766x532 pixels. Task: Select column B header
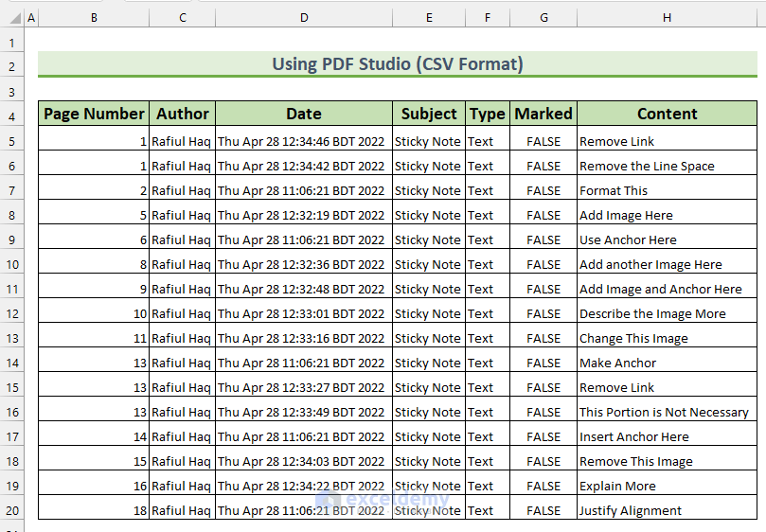coord(94,18)
